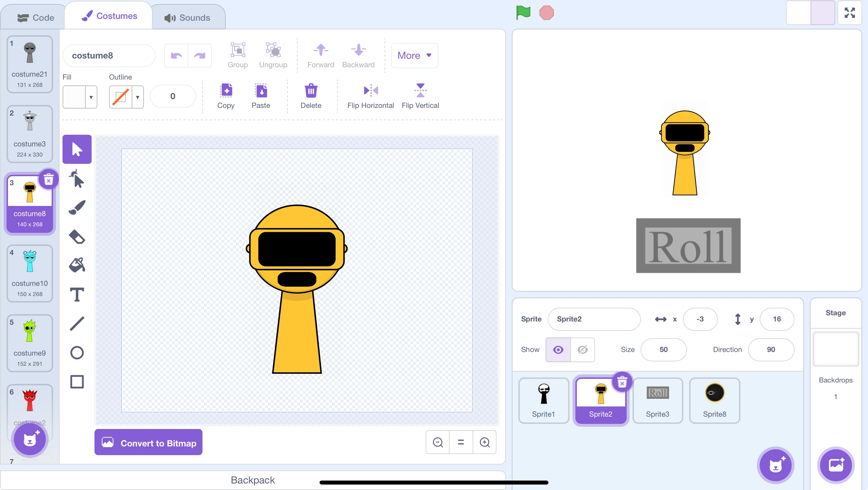868x490 pixels.
Task: Hide the sprite with crossed-eye button
Action: point(582,349)
